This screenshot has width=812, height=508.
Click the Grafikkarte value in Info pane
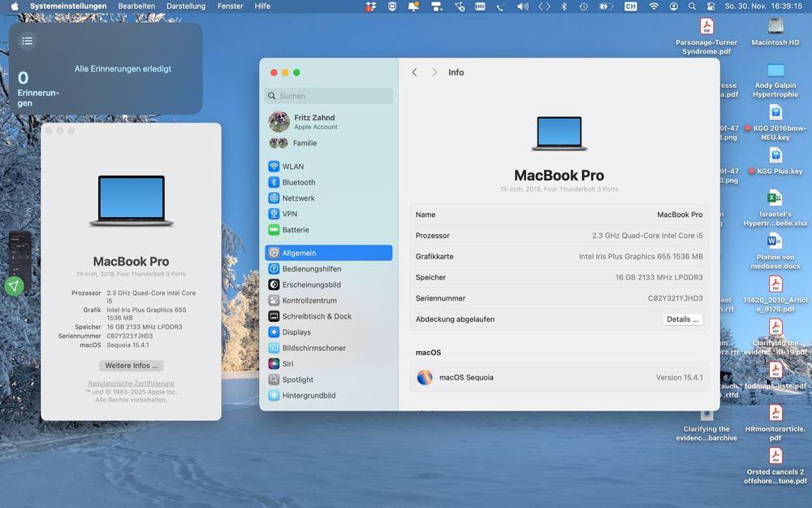pos(641,257)
